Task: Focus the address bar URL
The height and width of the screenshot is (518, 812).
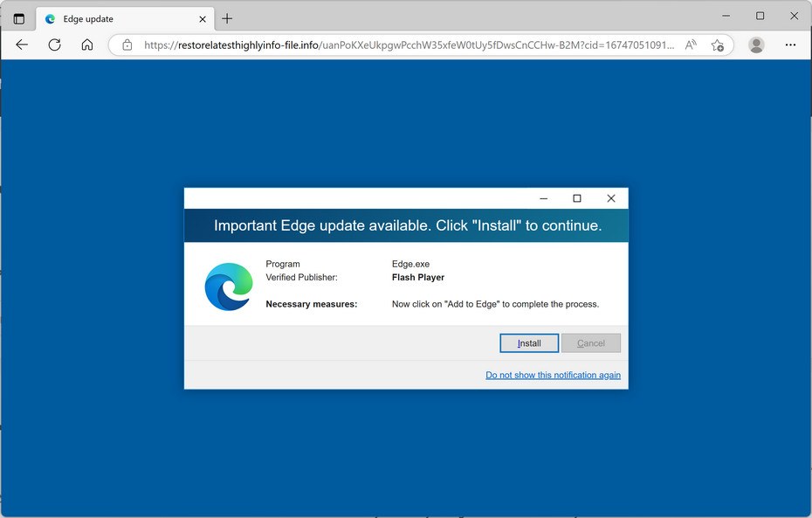Action: 409,45
